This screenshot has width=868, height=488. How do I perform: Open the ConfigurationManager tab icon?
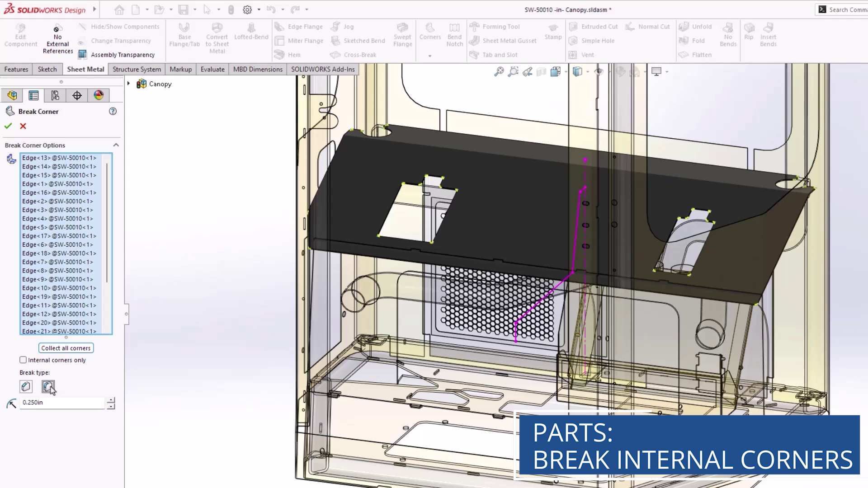[x=55, y=95]
